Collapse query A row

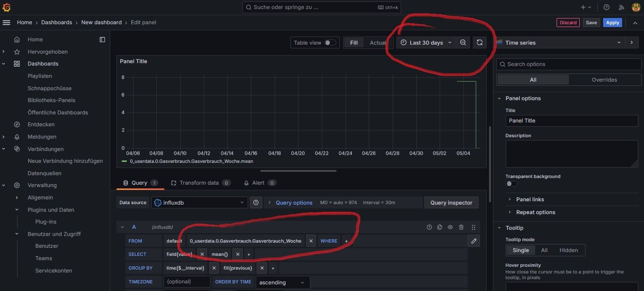pyautogui.click(x=122, y=227)
